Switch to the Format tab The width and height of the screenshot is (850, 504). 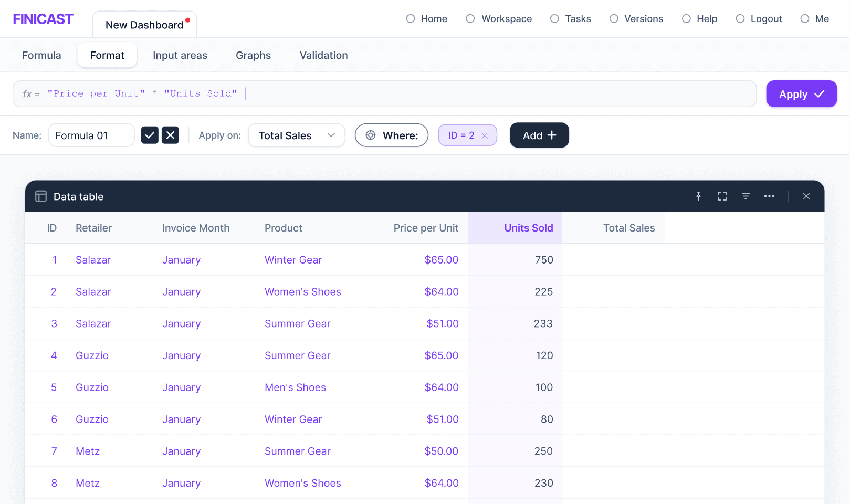[107, 55]
